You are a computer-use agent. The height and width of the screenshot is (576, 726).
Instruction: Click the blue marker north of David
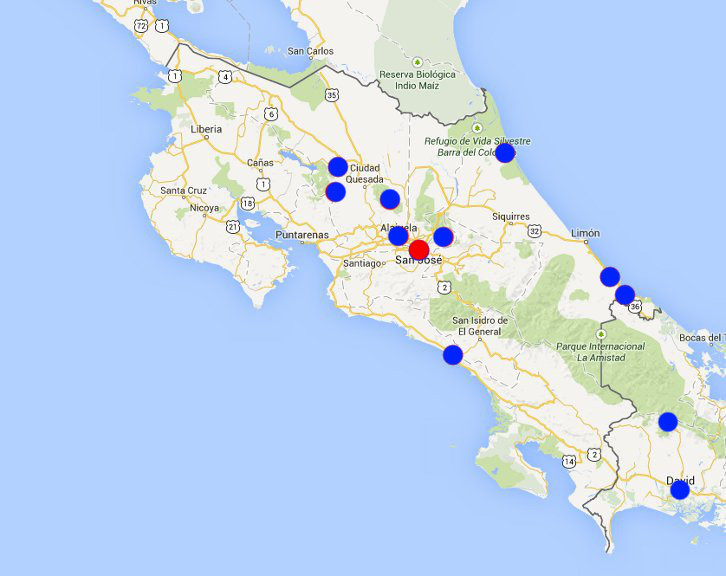pos(668,421)
